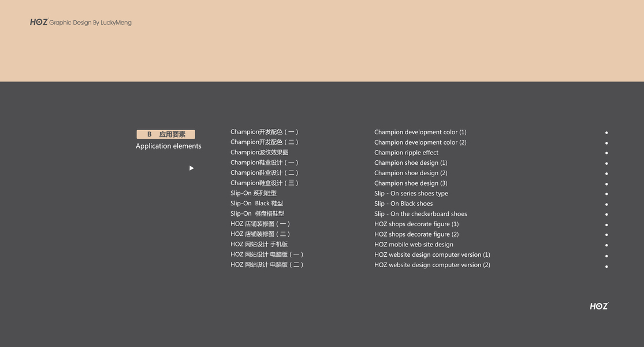Click 'Graphic Design By LuckyMeng' header text
Image resolution: width=644 pixels, height=347 pixels.
pyautogui.click(x=90, y=23)
